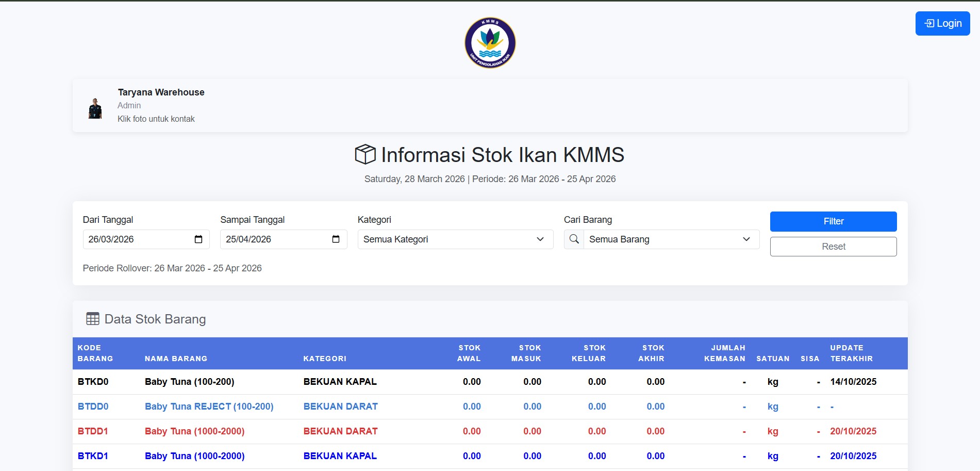Open Baby Tuna REJECT (100-200) item link
980x471 pixels.
209,407
